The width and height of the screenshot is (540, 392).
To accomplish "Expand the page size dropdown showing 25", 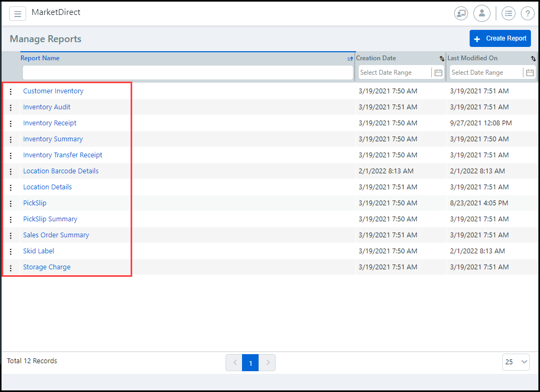I will [x=515, y=362].
